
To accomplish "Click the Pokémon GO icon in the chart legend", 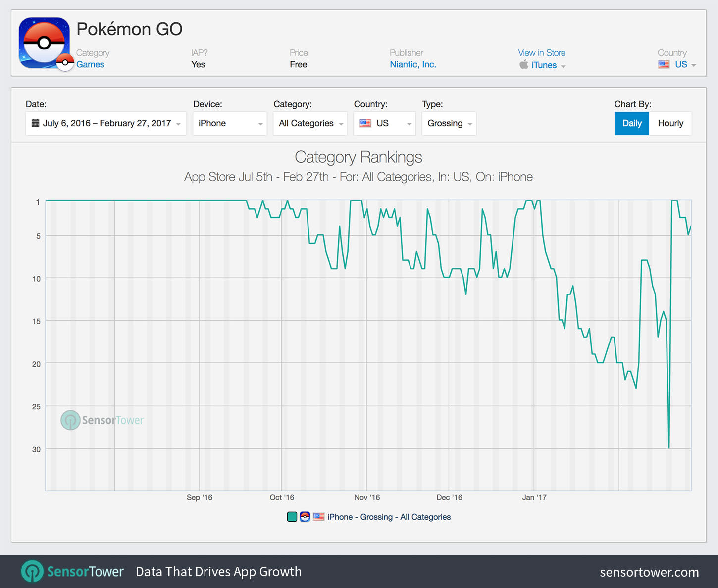I will (305, 516).
